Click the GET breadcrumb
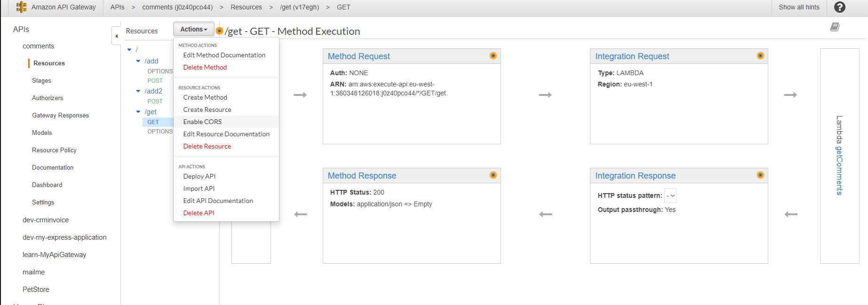 pos(343,7)
